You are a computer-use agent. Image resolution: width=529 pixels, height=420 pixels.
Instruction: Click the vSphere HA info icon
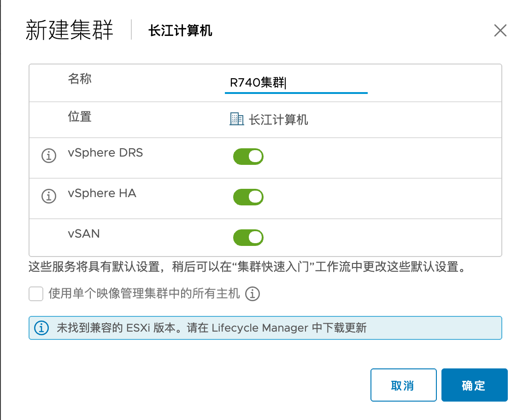(x=49, y=197)
